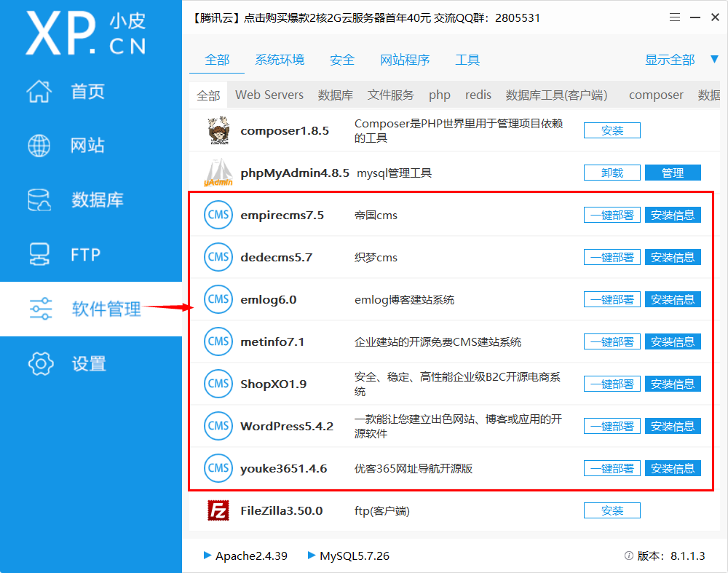Screen dimensions: 728x573
Task: Click 一键部署 for WordPress5.4.2
Action: pos(612,426)
